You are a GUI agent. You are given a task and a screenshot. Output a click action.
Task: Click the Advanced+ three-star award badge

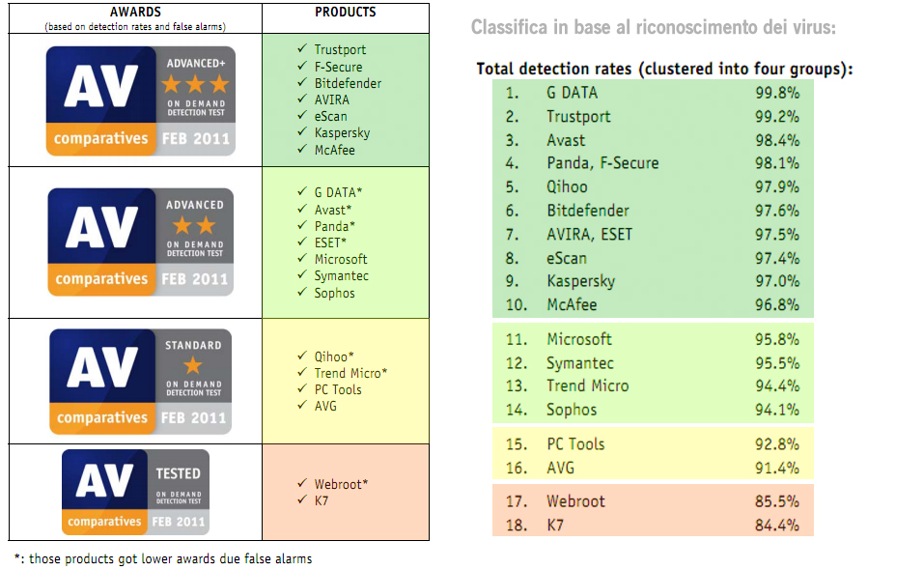(141, 100)
